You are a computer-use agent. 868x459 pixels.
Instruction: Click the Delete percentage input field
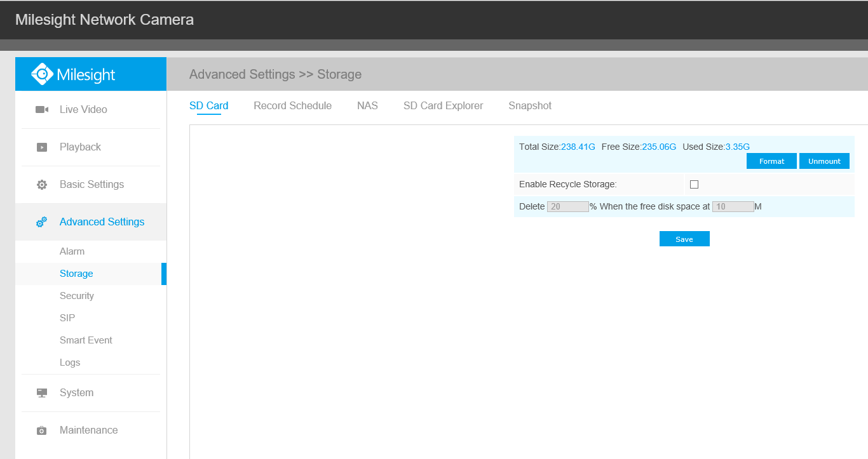pos(567,207)
